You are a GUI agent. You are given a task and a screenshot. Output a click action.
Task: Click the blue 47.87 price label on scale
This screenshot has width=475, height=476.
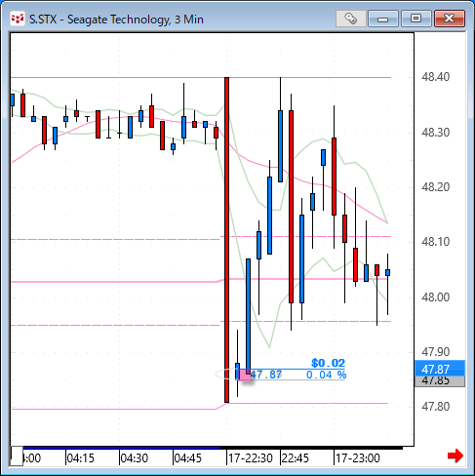(x=440, y=369)
